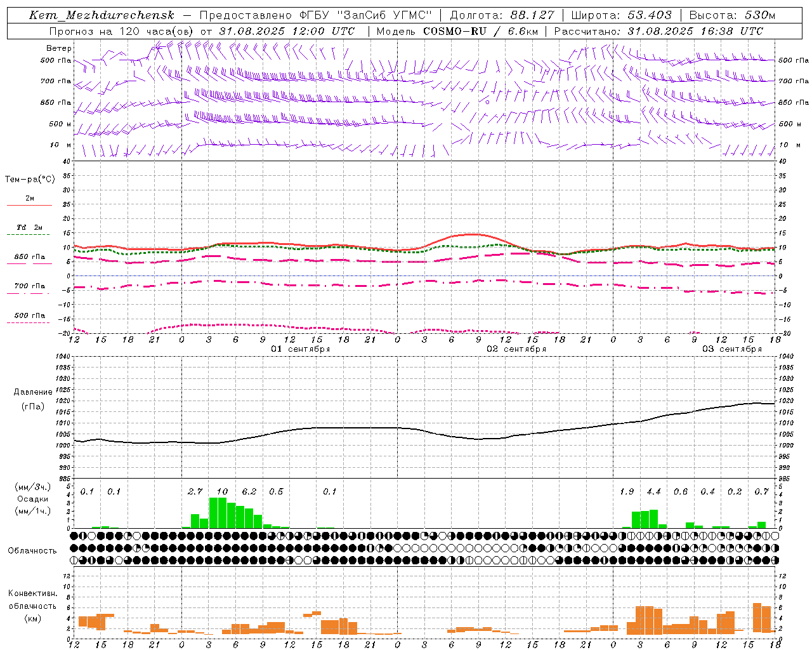This screenshot has height=650, width=812.
Task: Click the 'Модель COSMO-RU / 6.6км' model label
Action: click(x=457, y=31)
